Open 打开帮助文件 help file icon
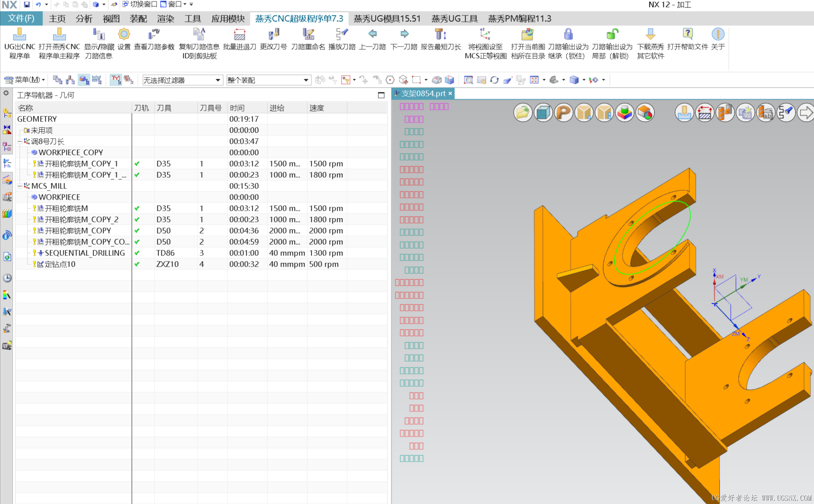Viewport: 814px width, 504px height. pyautogui.click(x=688, y=34)
